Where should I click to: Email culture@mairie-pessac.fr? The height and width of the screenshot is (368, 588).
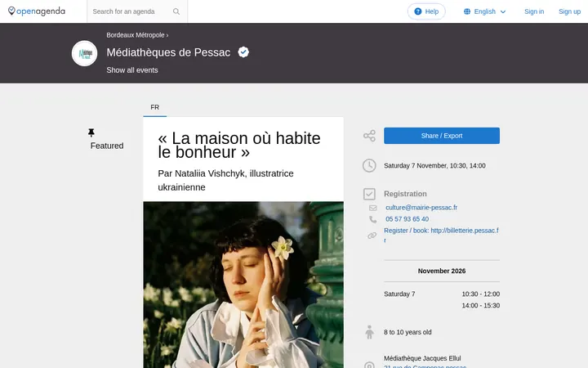tap(421, 207)
